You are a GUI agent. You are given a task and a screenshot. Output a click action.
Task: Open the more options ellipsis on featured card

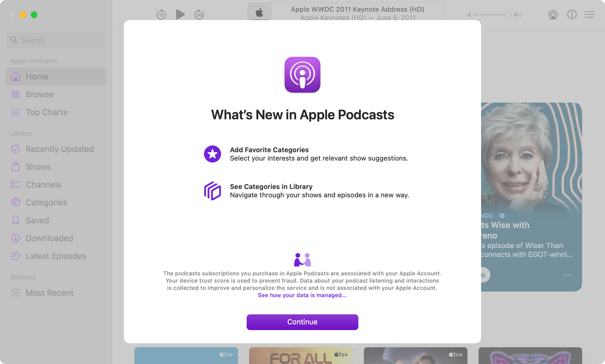click(x=568, y=275)
